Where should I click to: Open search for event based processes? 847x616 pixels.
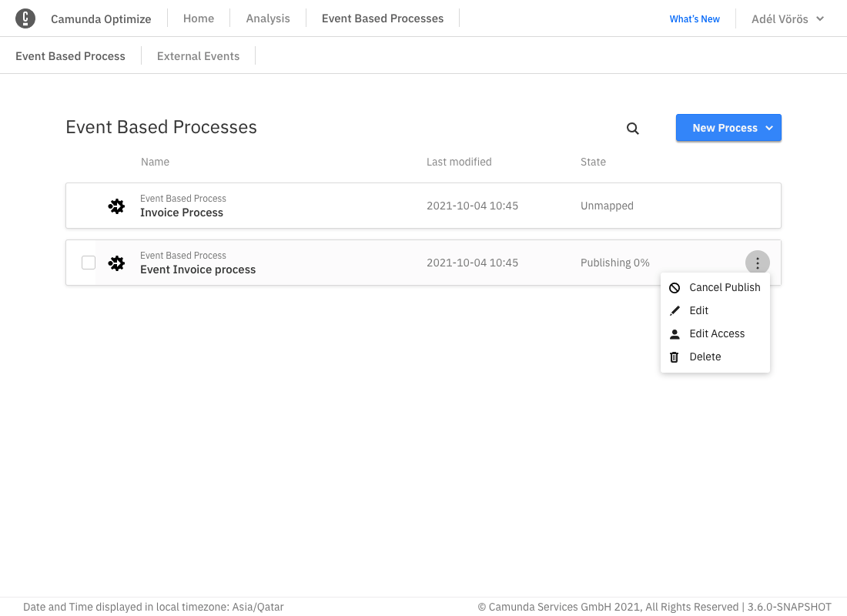pos(632,128)
